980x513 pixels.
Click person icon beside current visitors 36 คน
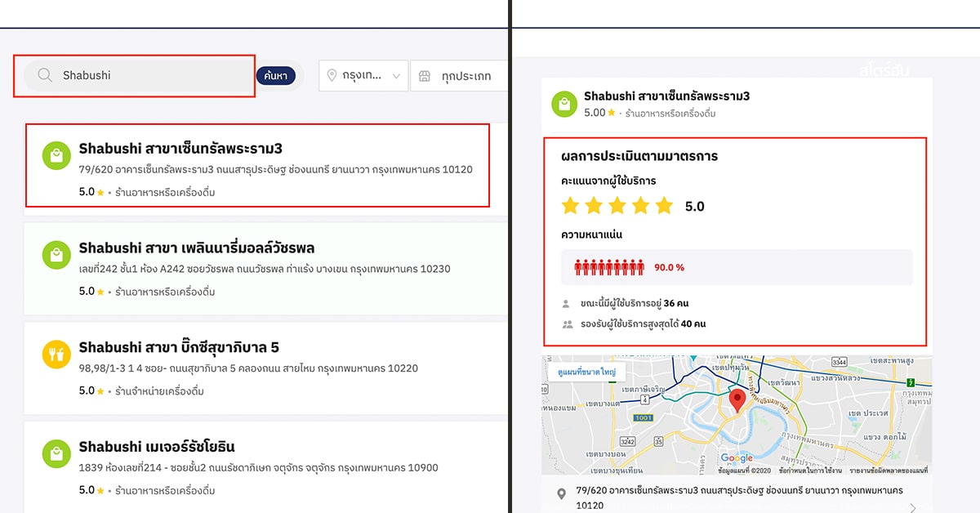tap(566, 303)
